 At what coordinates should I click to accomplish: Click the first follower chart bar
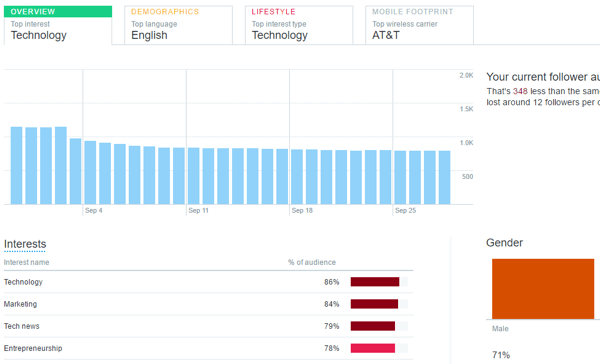click(16, 165)
